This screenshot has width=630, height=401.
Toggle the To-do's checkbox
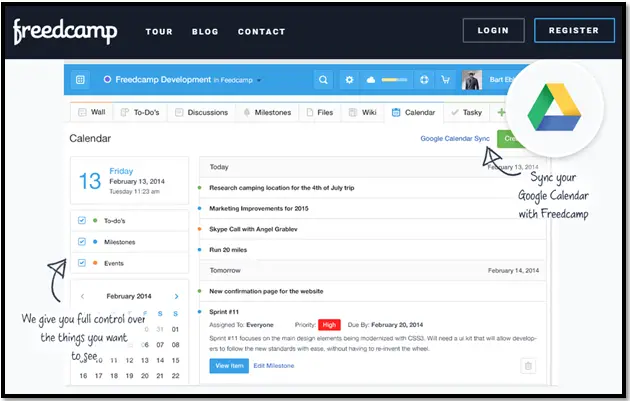coord(82,220)
